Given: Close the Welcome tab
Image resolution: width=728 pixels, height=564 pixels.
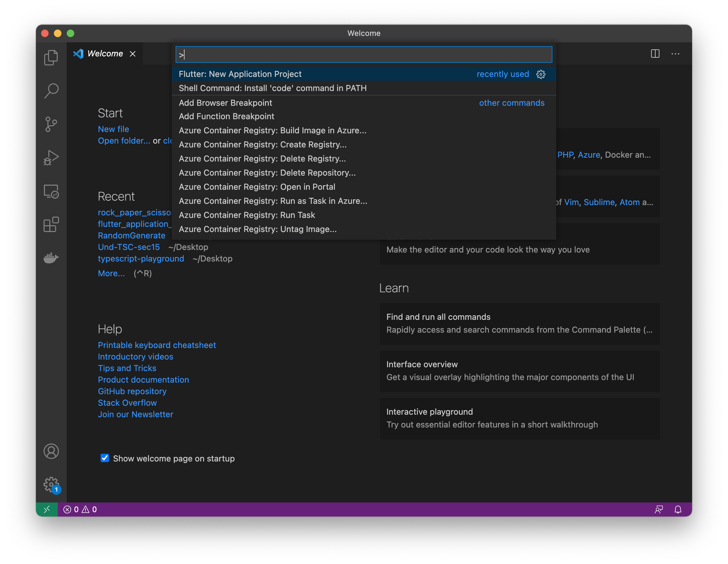Looking at the screenshot, I should (x=133, y=54).
